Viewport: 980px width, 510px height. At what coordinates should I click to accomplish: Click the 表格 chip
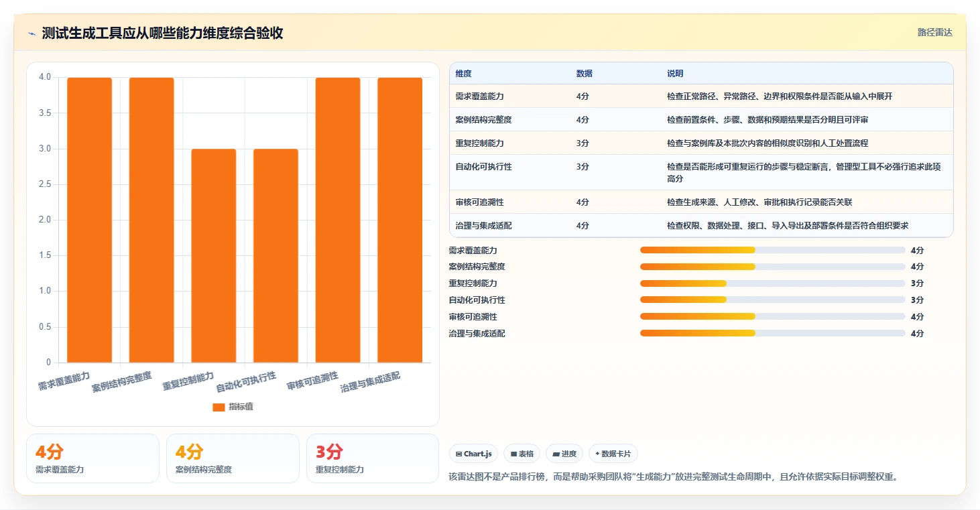point(522,454)
